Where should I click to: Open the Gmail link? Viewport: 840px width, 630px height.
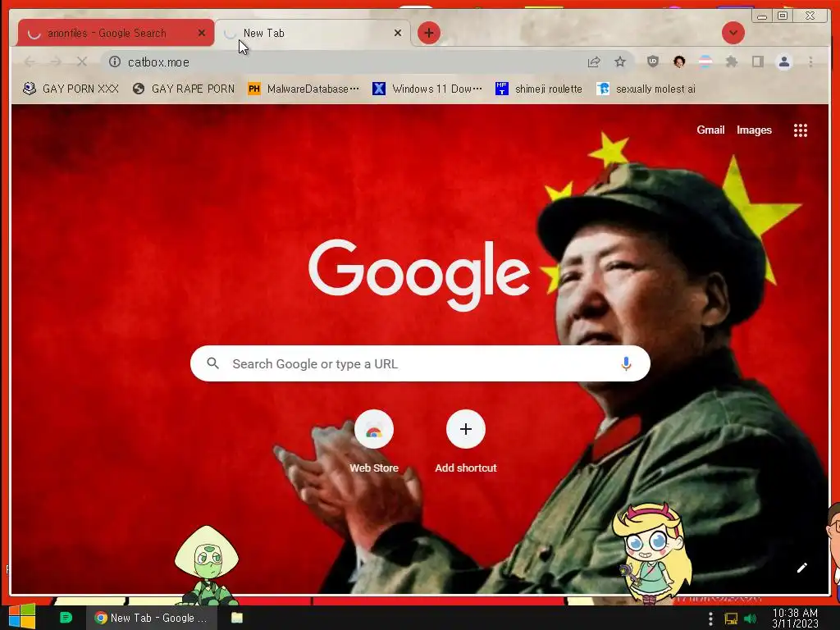710,130
